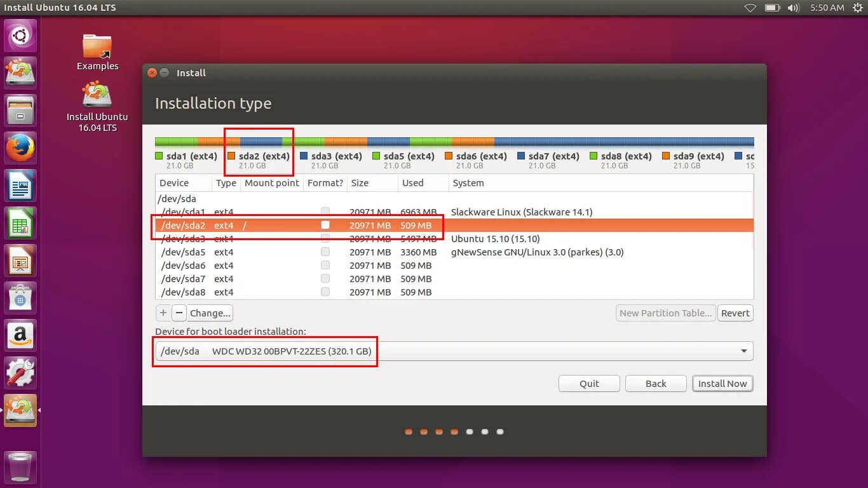This screenshot has width=868, height=488.
Task: Sort by the Device column header
Action: [x=184, y=183]
